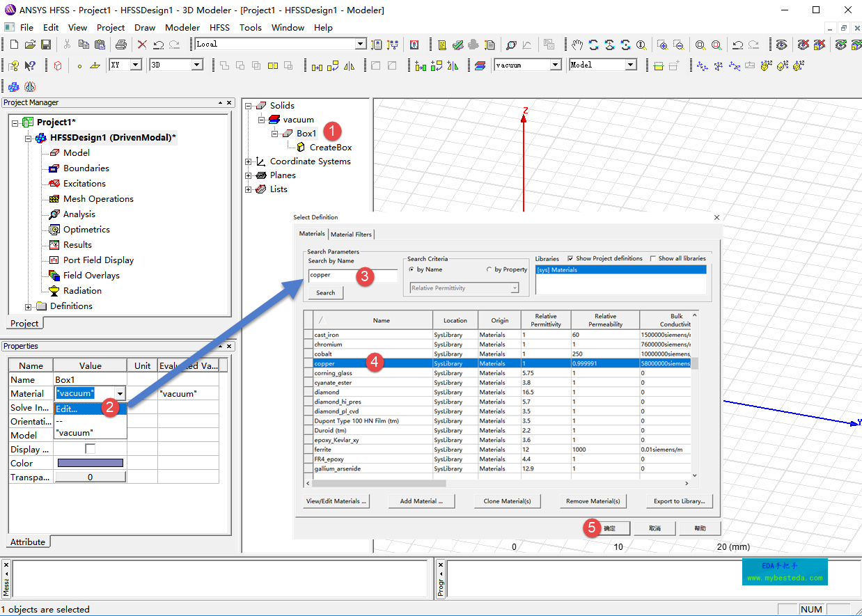The width and height of the screenshot is (862, 616).
Task: Select the by Property radio button
Action: coord(489,269)
